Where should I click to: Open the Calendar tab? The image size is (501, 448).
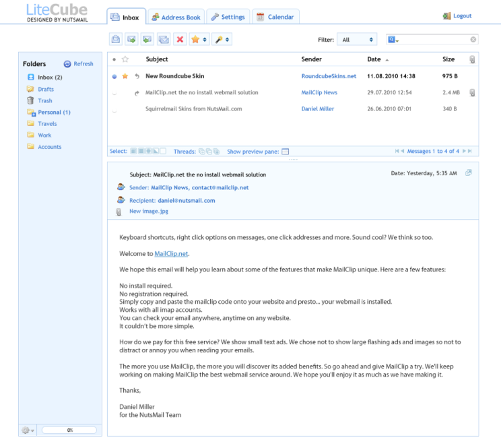tap(275, 17)
